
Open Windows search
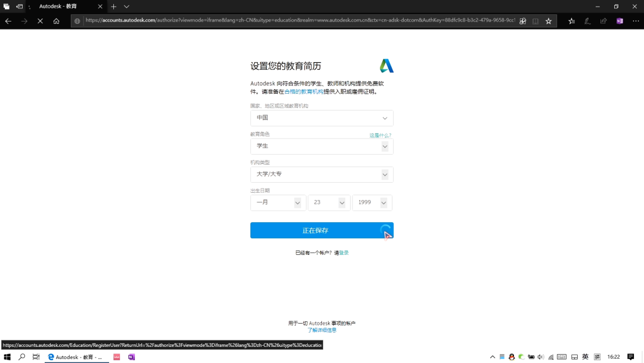point(22,357)
